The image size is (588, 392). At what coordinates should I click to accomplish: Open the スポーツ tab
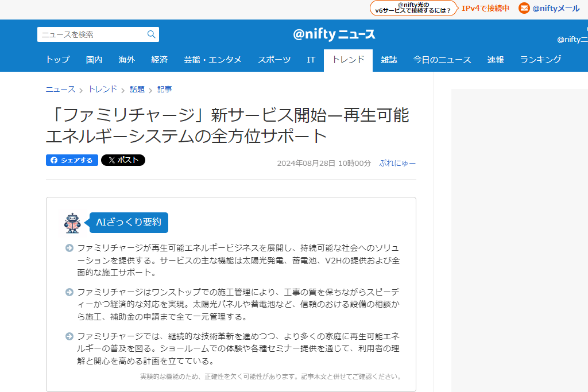tap(274, 60)
